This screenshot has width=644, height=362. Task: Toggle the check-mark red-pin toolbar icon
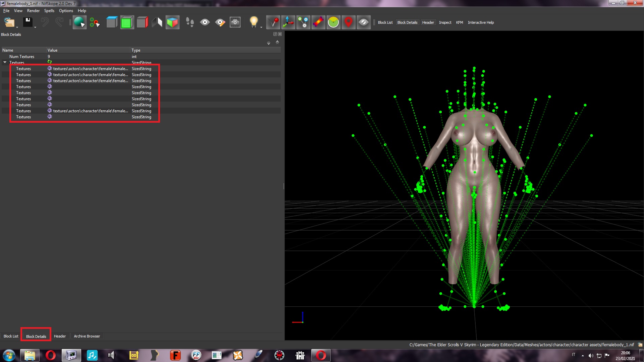(273, 22)
